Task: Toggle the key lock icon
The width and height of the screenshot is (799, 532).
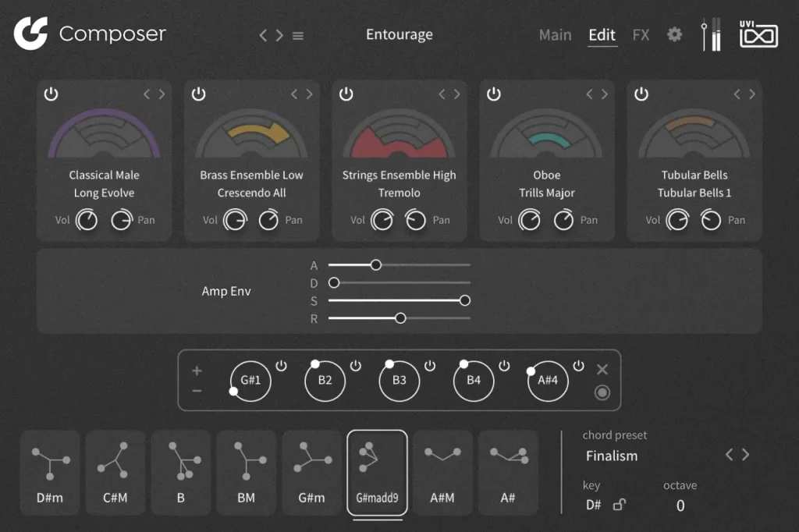Action: [x=619, y=505]
